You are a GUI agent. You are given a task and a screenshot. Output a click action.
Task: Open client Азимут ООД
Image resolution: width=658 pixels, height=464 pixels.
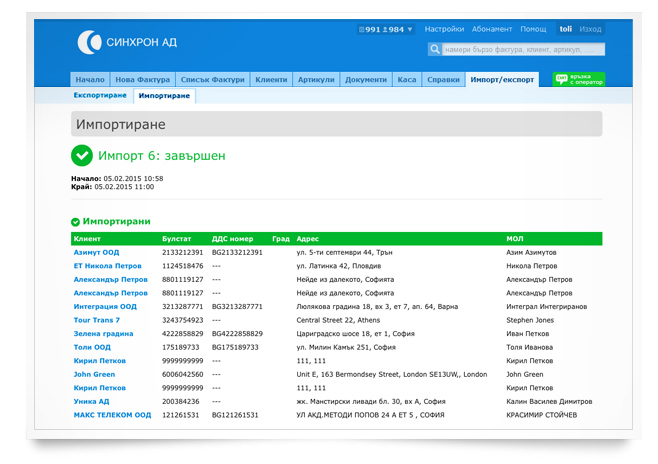tap(96, 253)
